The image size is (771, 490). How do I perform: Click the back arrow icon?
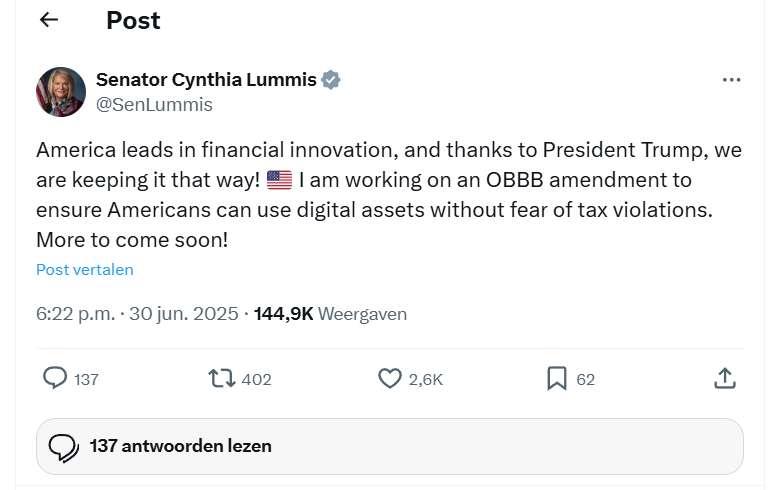(49, 20)
